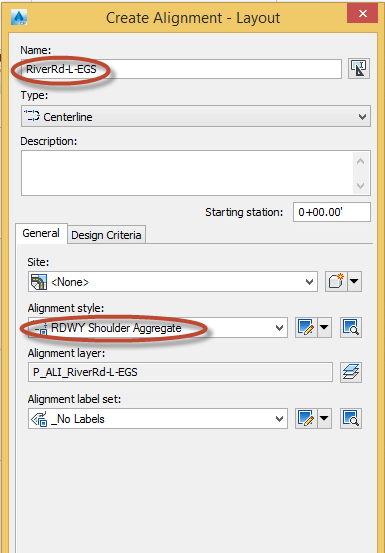Image resolution: width=385 pixels, height=553 pixels.
Task: Switch to the Design Criteria tab
Action: [x=106, y=235]
